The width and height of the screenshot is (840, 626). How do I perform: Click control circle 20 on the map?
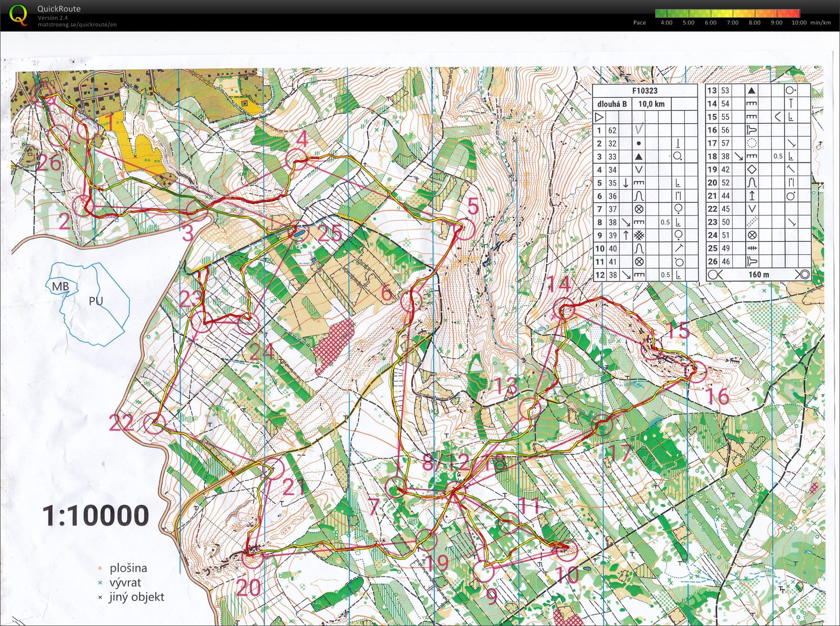252,558
